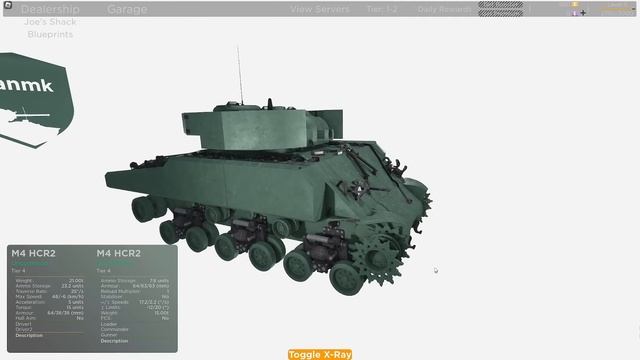Click the plus icon to add currency

click(x=583, y=13)
